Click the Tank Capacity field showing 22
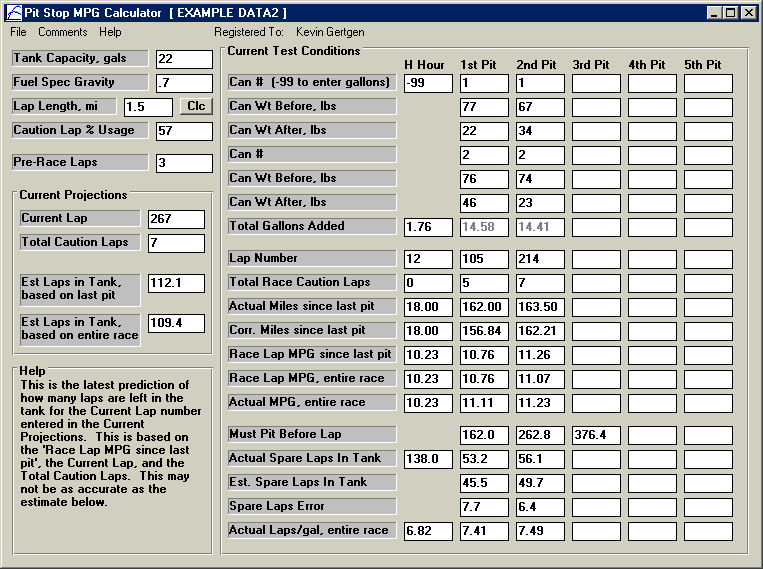Image resolution: width=763 pixels, height=569 pixels. (x=184, y=59)
